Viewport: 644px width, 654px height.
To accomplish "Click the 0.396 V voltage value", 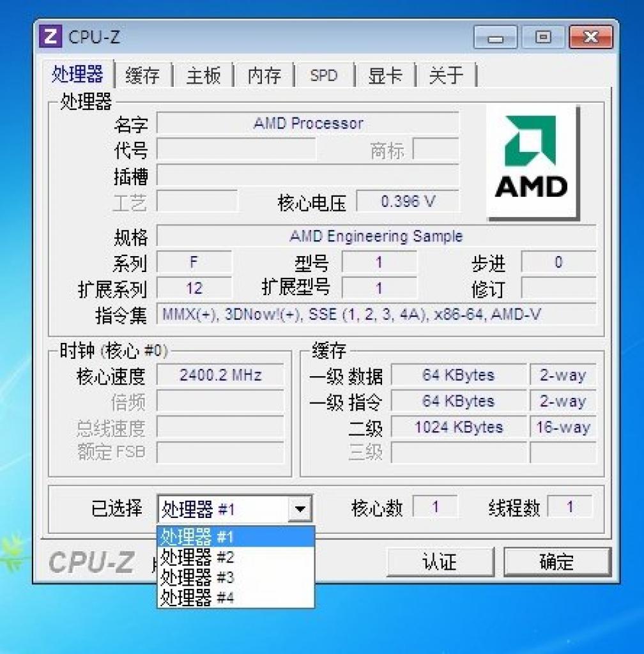I will pyautogui.click(x=408, y=201).
